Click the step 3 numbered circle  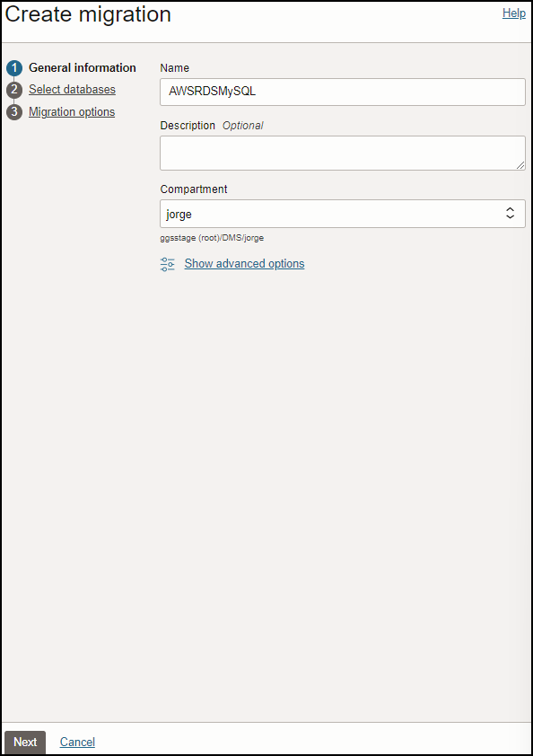[13, 111]
